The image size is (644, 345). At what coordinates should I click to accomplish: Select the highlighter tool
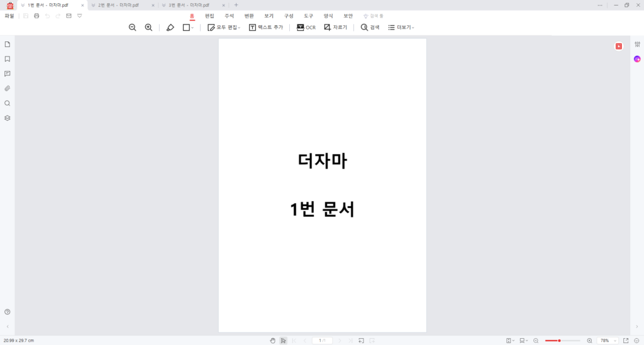click(170, 28)
